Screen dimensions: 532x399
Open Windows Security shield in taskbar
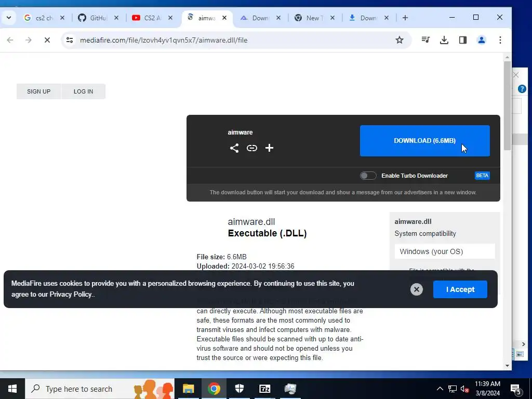[240, 389]
